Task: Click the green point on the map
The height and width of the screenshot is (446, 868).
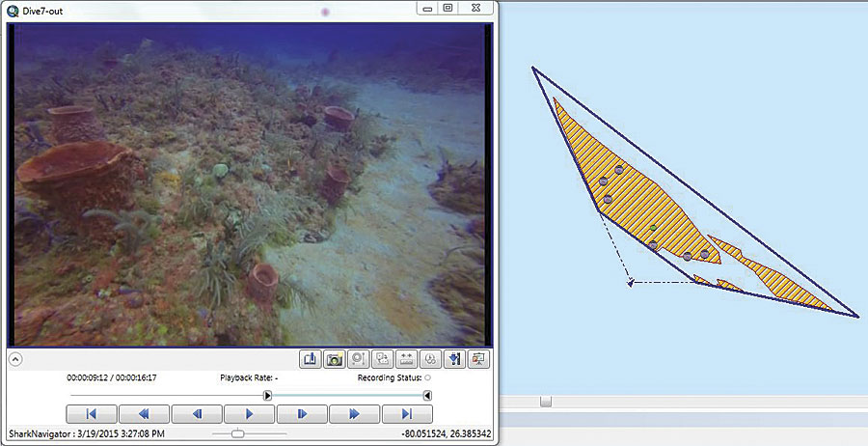Action: [x=653, y=228]
